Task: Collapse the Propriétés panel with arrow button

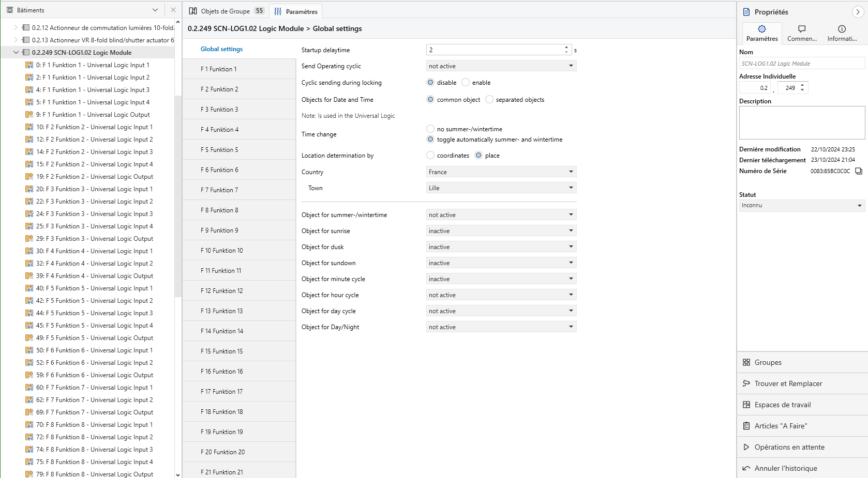Action: pos(858,12)
